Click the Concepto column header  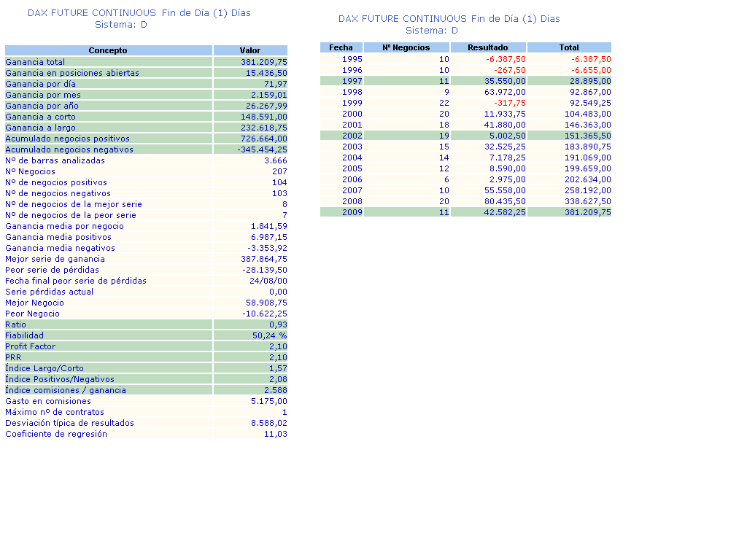tap(108, 50)
